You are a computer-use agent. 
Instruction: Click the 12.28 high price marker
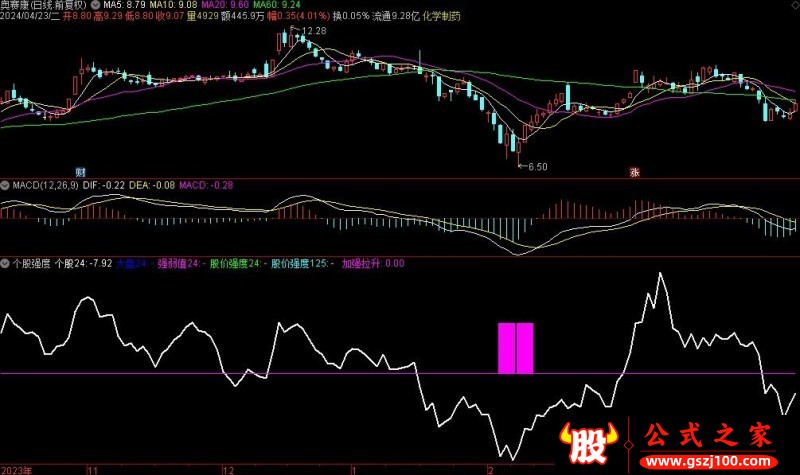click(x=314, y=32)
